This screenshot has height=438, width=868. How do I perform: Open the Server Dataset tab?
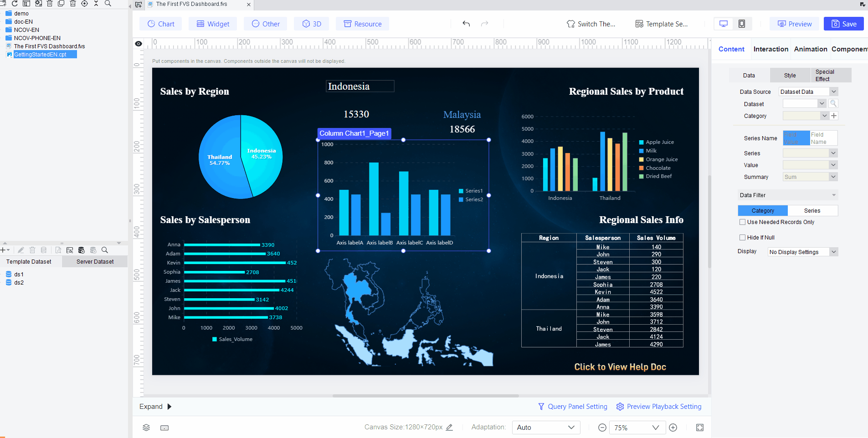click(94, 261)
